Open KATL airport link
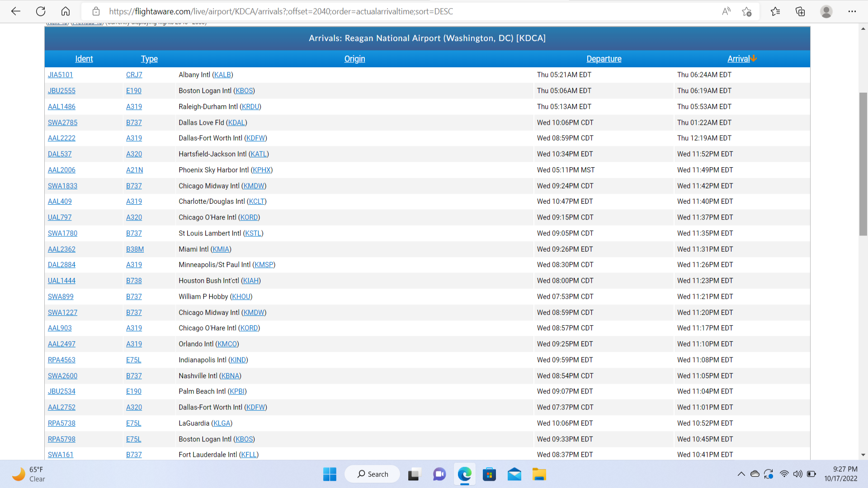Image resolution: width=868 pixels, height=488 pixels. [x=259, y=154]
